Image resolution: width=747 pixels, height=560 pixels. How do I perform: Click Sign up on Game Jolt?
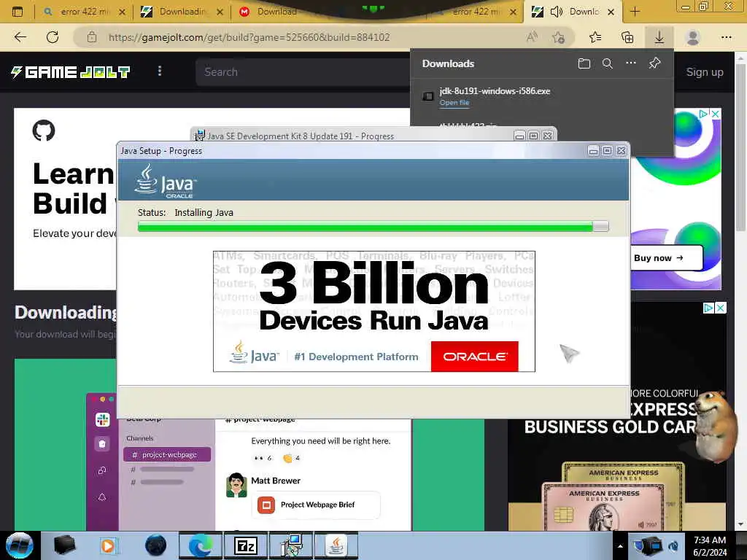pyautogui.click(x=705, y=72)
